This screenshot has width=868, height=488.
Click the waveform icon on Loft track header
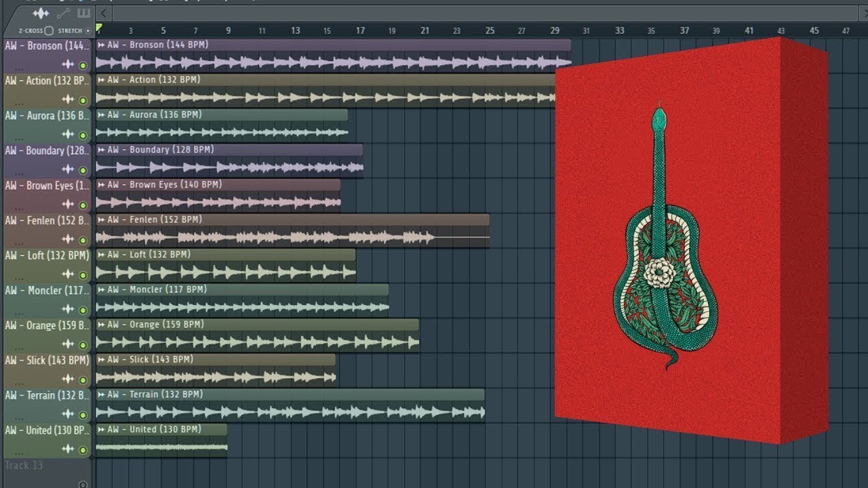[68, 274]
